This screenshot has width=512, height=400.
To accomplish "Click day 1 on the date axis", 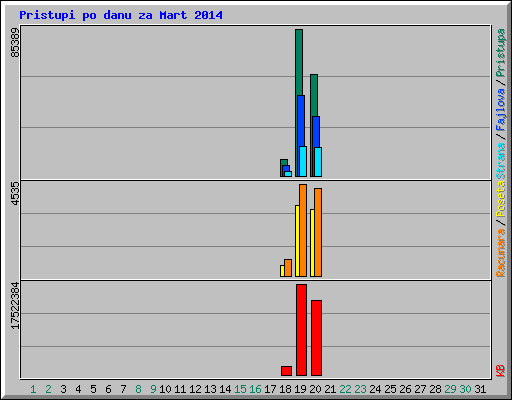I will [33, 389].
